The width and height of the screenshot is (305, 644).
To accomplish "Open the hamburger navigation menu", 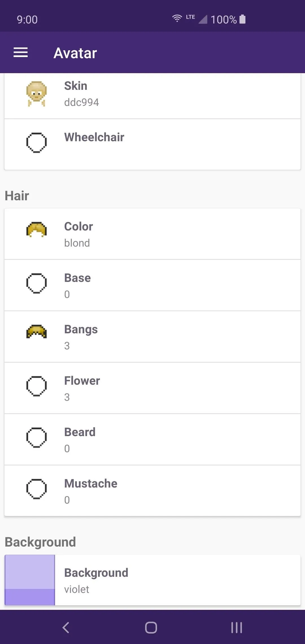I will pos(21,53).
